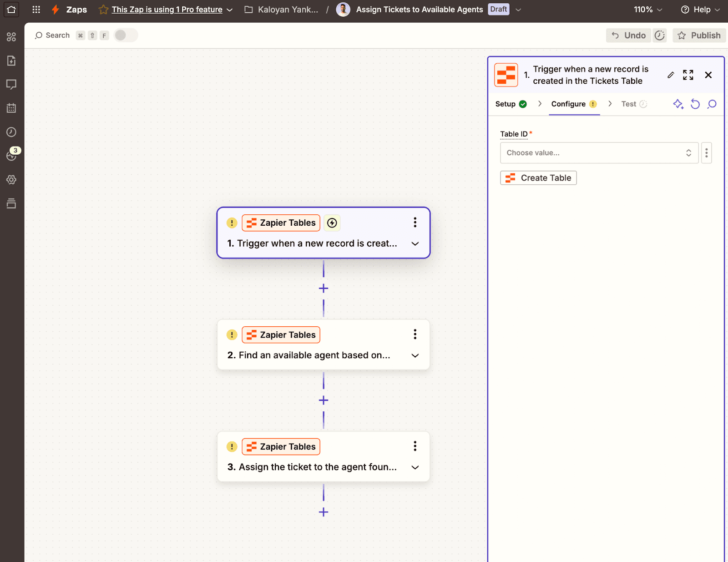This screenshot has height=562, width=728.
Task: Open the Table ID dropdown
Action: (x=599, y=153)
